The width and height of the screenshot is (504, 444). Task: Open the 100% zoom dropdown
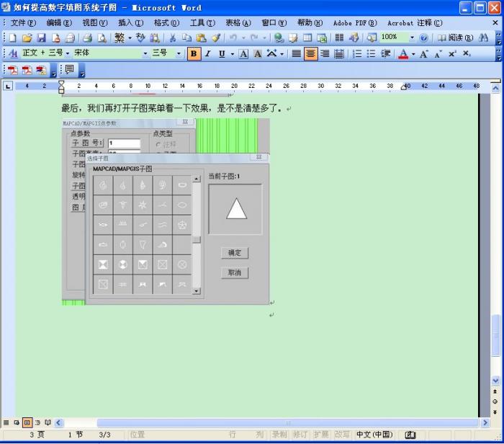tap(412, 37)
